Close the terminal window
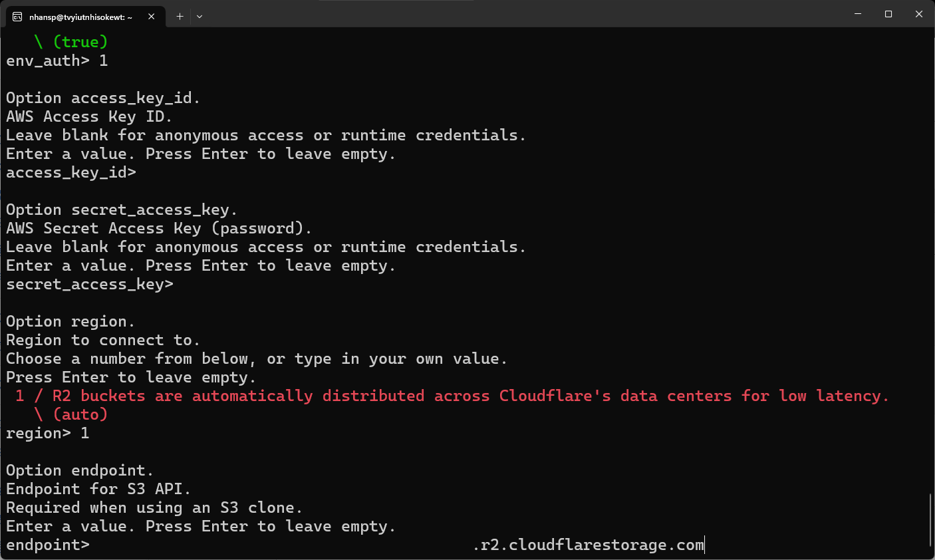935x560 pixels. (919, 14)
